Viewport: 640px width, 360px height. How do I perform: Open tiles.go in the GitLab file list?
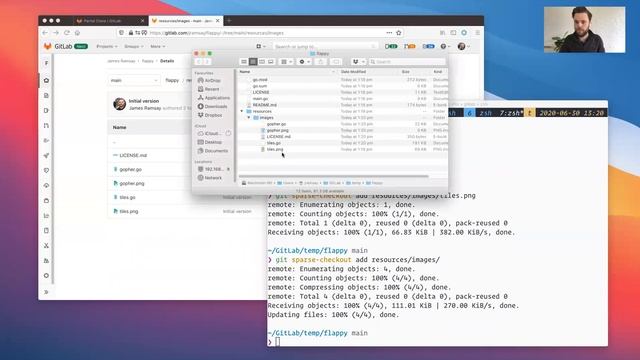click(x=127, y=198)
